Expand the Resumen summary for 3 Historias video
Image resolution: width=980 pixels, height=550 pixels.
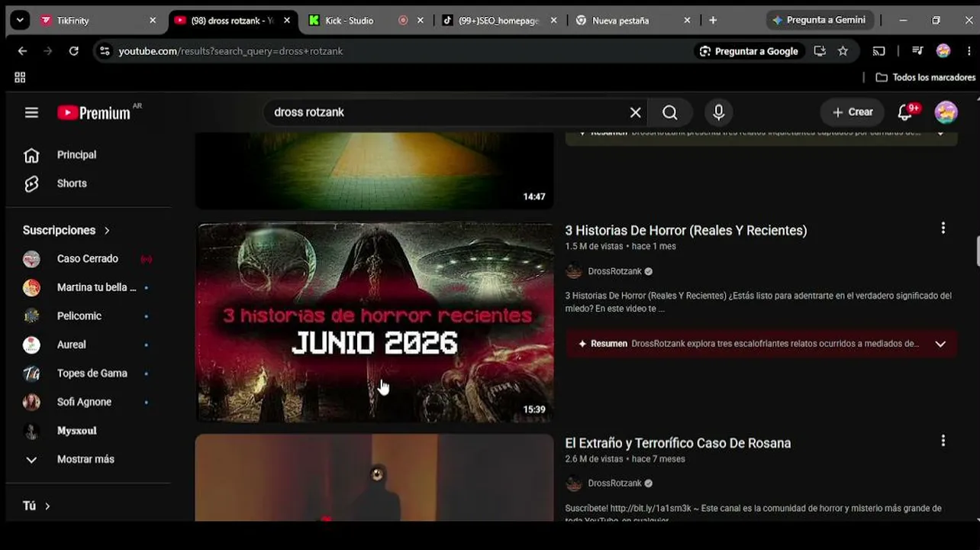click(940, 344)
